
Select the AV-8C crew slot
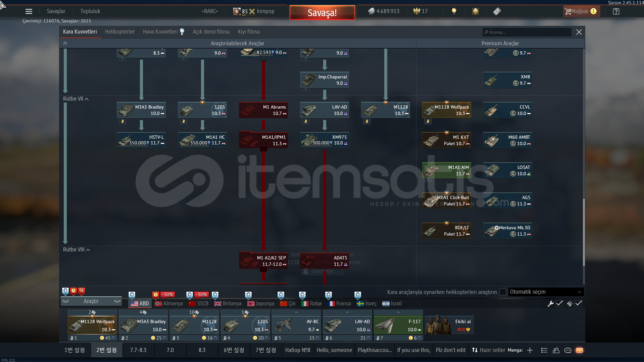tap(296, 325)
